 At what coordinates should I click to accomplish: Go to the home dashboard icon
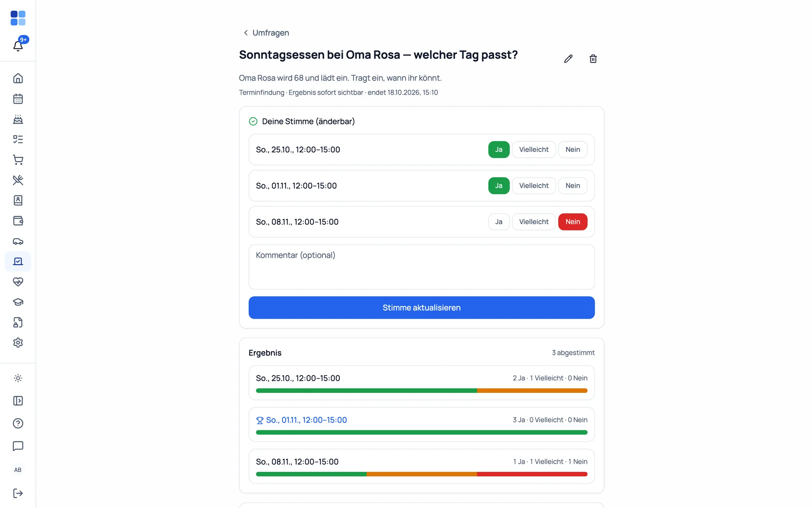pyautogui.click(x=18, y=78)
